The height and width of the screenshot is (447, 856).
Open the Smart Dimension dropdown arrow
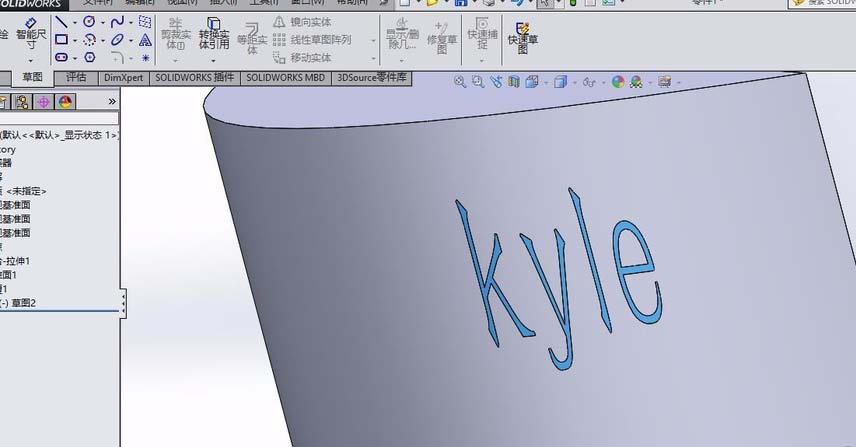pos(31,61)
